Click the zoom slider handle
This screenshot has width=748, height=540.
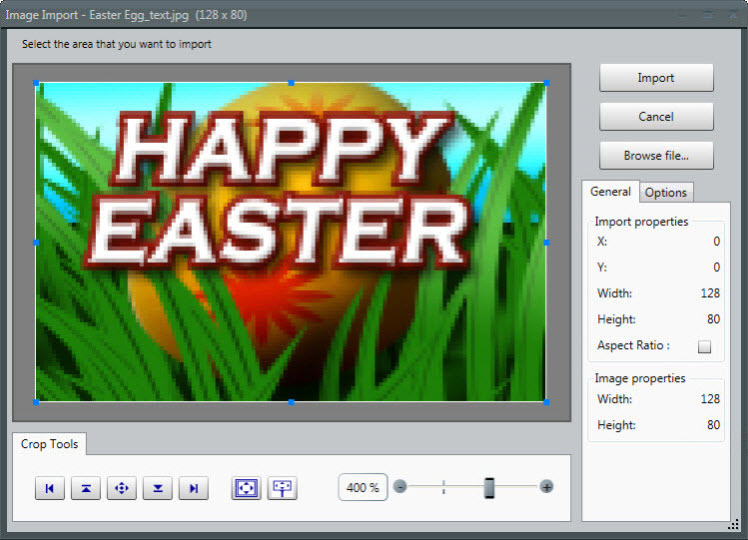[489, 487]
